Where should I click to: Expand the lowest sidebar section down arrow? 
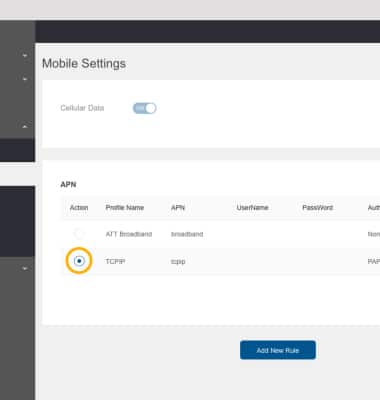point(25,268)
